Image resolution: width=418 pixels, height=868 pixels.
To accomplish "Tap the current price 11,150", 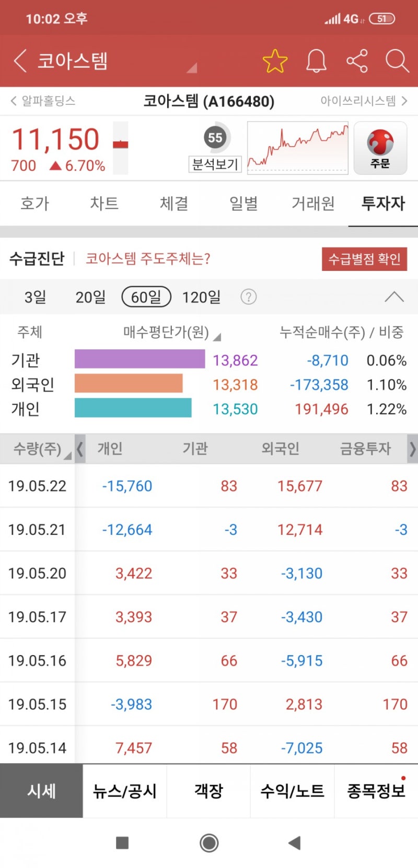I will pyautogui.click(x=55, y=139).
